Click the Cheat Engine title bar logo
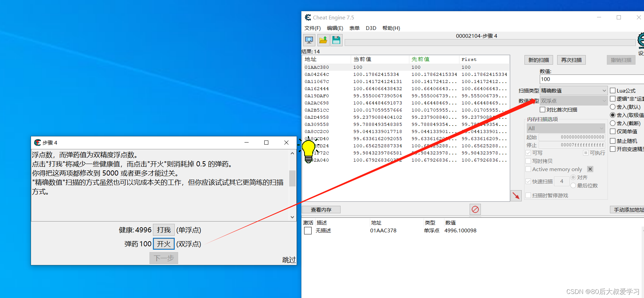Image resolution: width=644 pixels, height=298 pixels. 308,17
